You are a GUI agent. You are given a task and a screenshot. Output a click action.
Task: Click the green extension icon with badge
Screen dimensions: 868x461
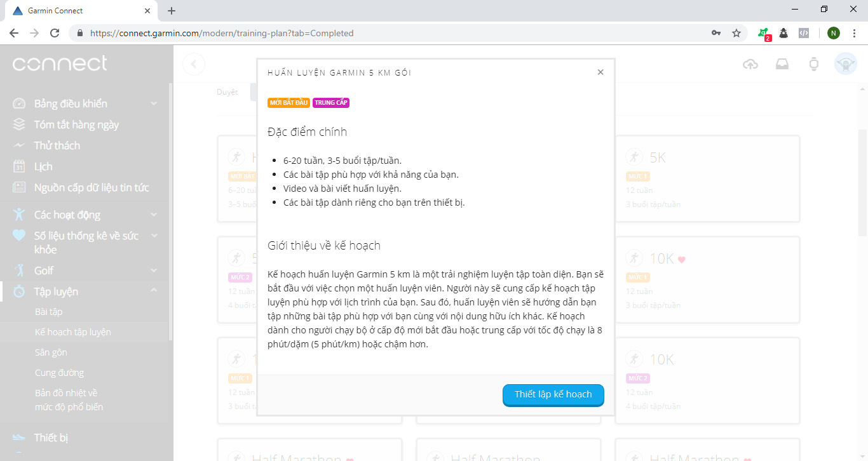764,34
